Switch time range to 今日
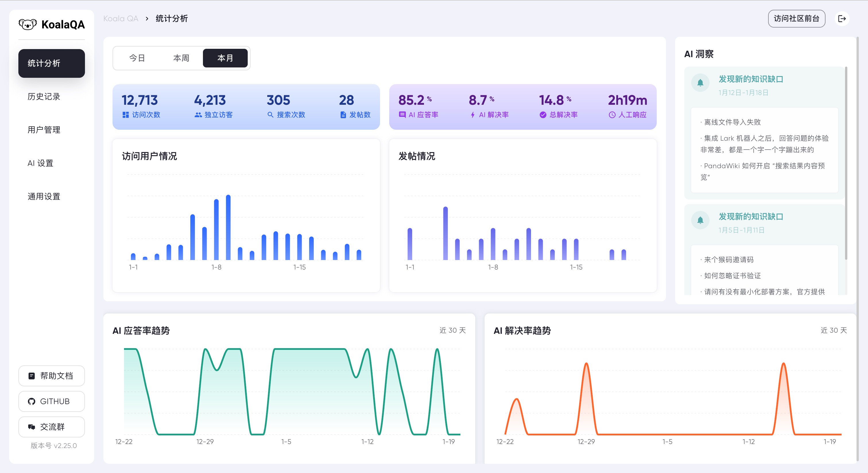Screen dimensions: 868x473 click(137, 58)
